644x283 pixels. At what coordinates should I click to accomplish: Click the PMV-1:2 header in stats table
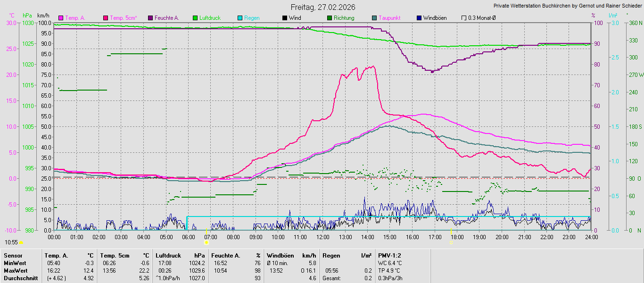(388, 256)
